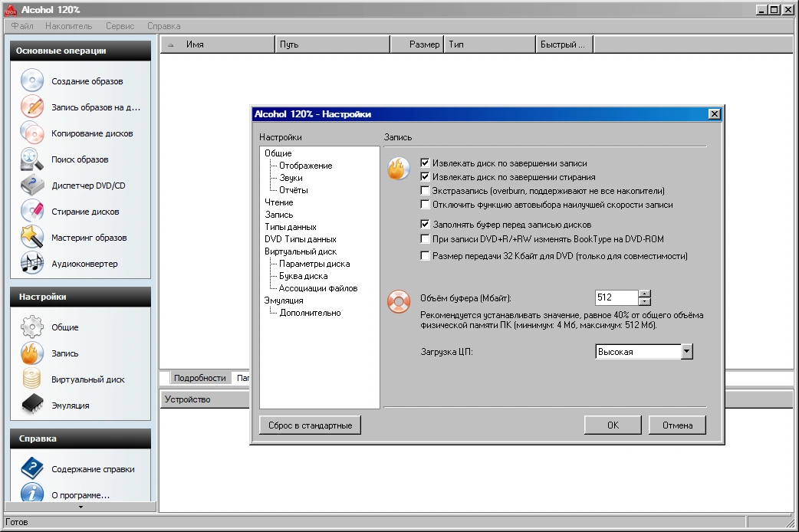
Task: Increase buffer size with up arrow
Action: (x=645, y=294)
